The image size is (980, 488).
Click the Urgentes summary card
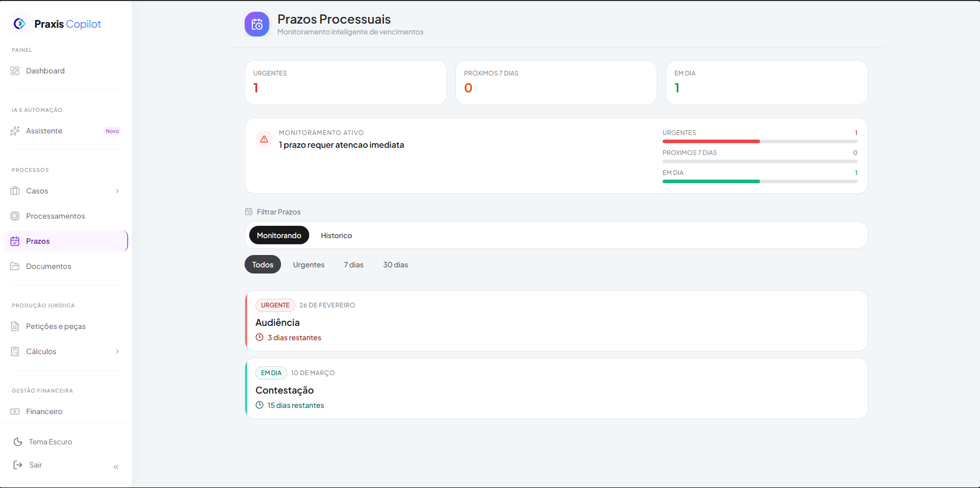point(346,83)
